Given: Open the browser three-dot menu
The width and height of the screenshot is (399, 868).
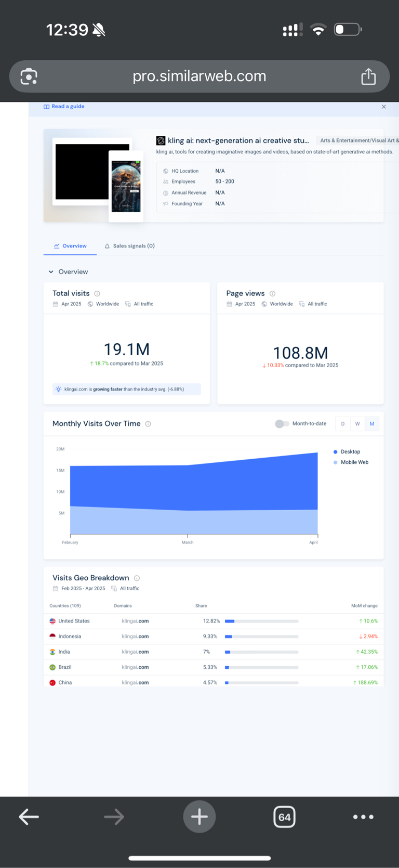Looking at the screenshot, I should point(363,817).
